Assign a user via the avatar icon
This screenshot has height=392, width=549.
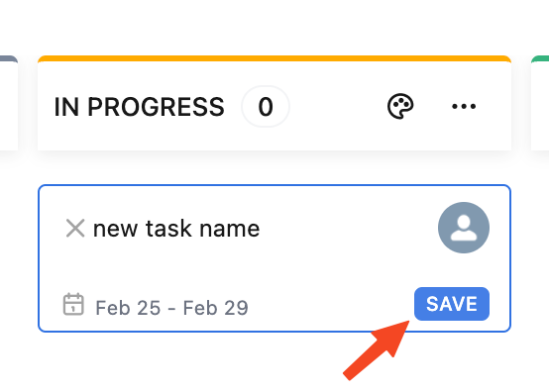[x=464, y=228]
